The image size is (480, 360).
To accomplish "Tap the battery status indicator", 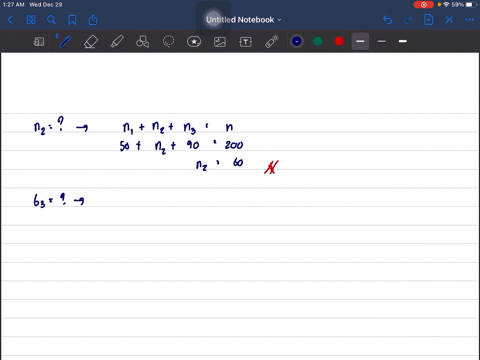I will tap(471, 5).
